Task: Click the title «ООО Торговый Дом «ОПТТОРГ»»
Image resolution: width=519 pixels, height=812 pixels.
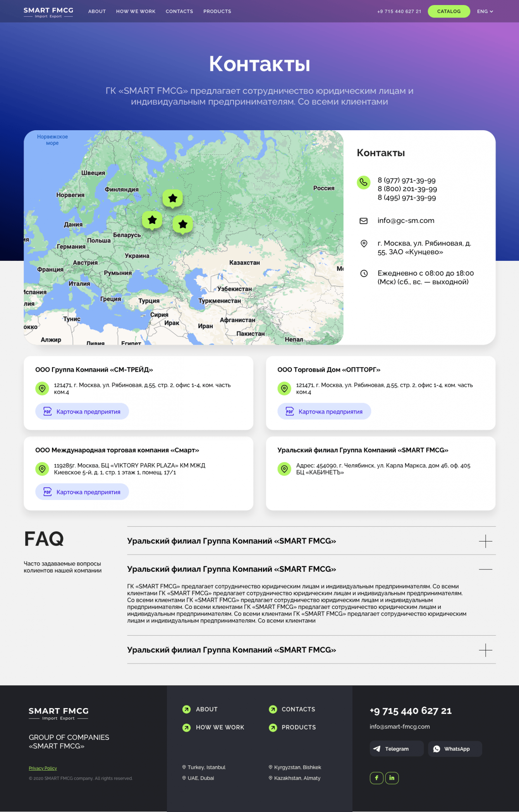Action: pos(329,370)
